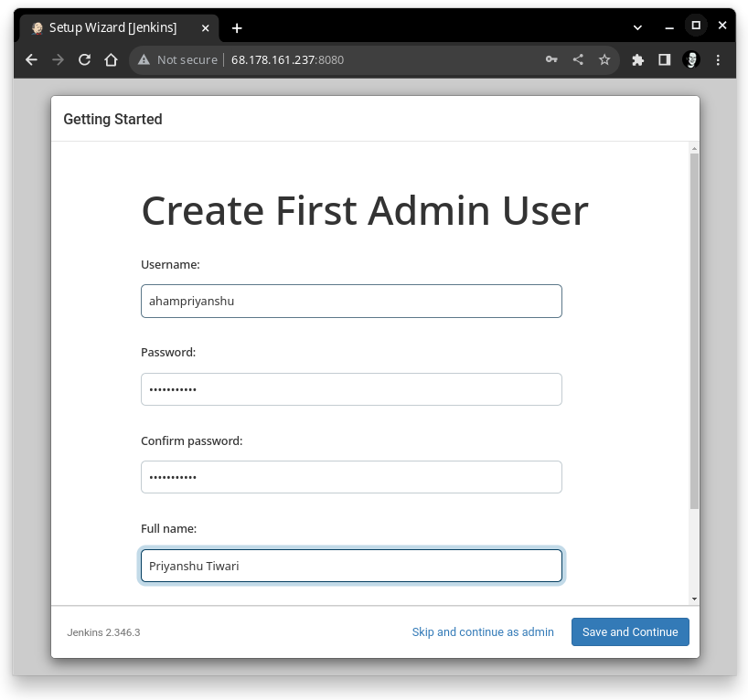Click the Getting Started heading
The image size is (748, 700).
coord(112,119)
